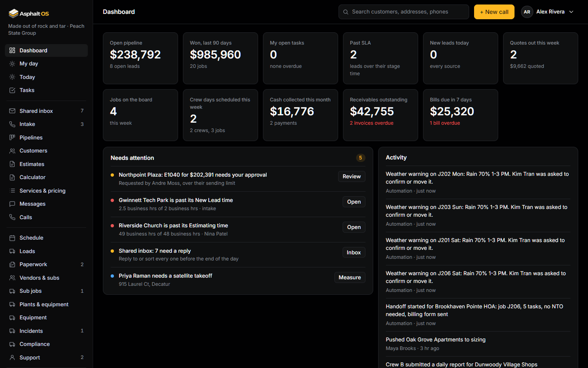Click the Intake phone icon

tap(12, 124)
